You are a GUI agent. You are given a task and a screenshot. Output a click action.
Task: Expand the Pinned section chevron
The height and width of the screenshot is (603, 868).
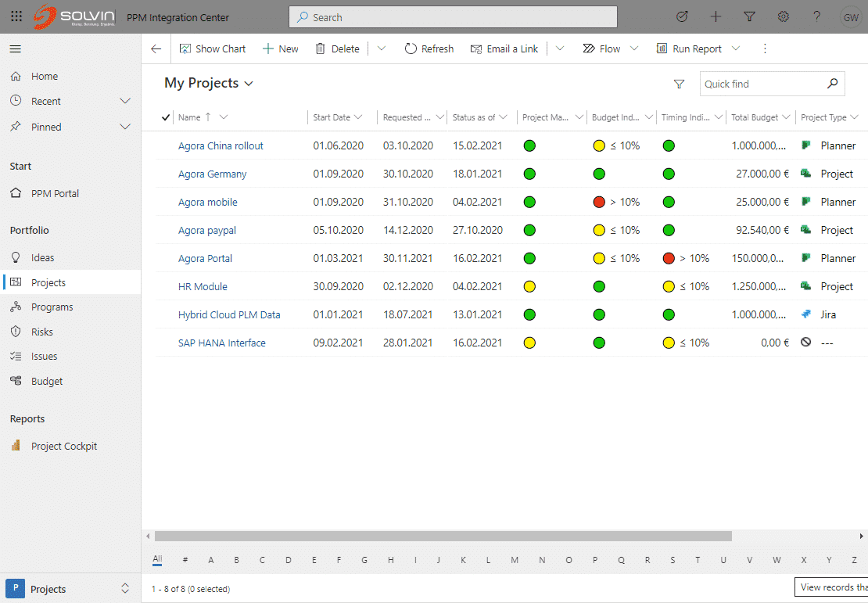(125, 127)
